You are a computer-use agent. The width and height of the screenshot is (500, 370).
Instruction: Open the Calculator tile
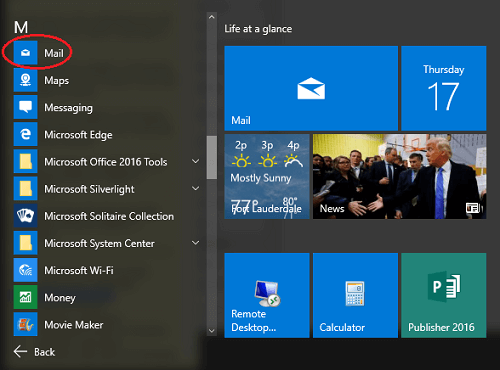pos(355,295)
